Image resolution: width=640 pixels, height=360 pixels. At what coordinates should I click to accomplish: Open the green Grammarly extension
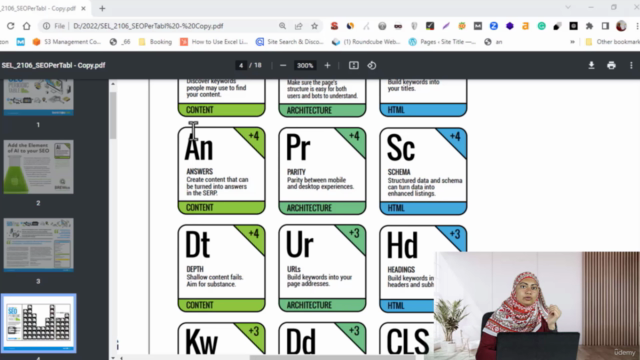pyautogui.click(x=542, y=26)
